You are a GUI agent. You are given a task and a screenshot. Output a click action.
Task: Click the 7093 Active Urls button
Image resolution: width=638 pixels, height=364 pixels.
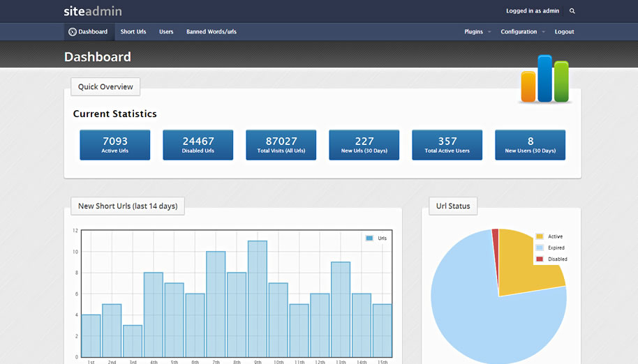click(x=114, y=145)
